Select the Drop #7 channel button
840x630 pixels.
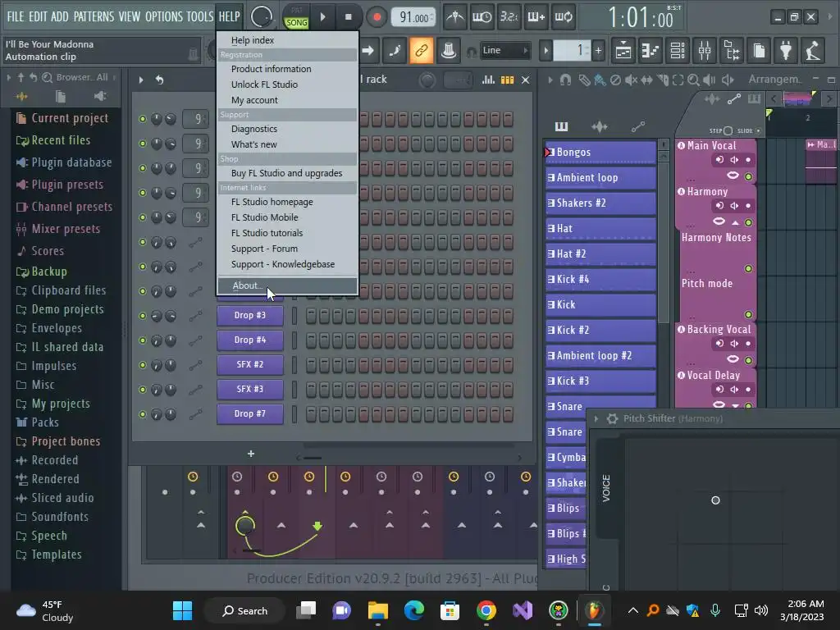[249, 413]
